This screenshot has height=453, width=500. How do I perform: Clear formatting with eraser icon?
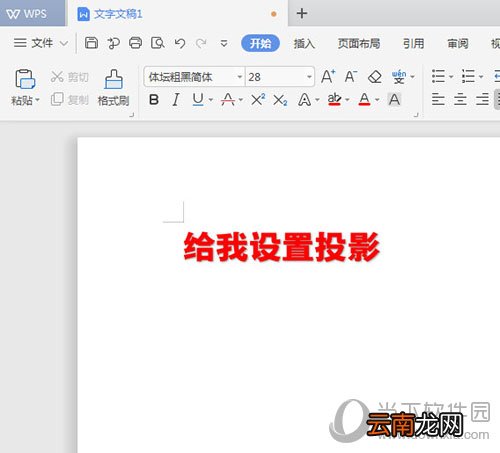tap(375, 77)
